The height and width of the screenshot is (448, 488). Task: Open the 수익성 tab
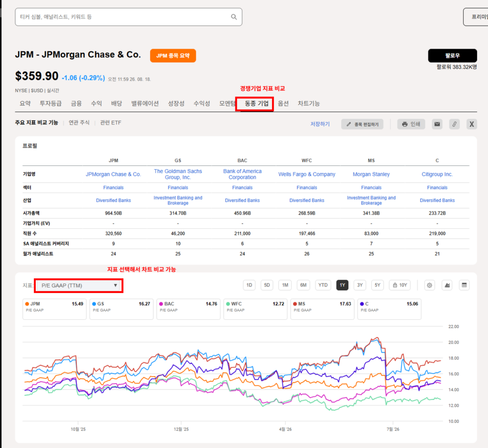click(202, 103)
